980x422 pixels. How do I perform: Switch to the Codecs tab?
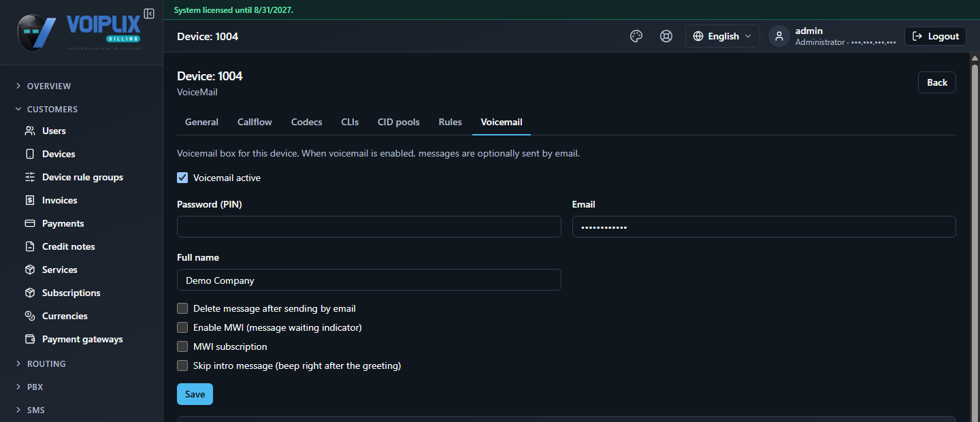pyautogui.click(x=306, y=122)
